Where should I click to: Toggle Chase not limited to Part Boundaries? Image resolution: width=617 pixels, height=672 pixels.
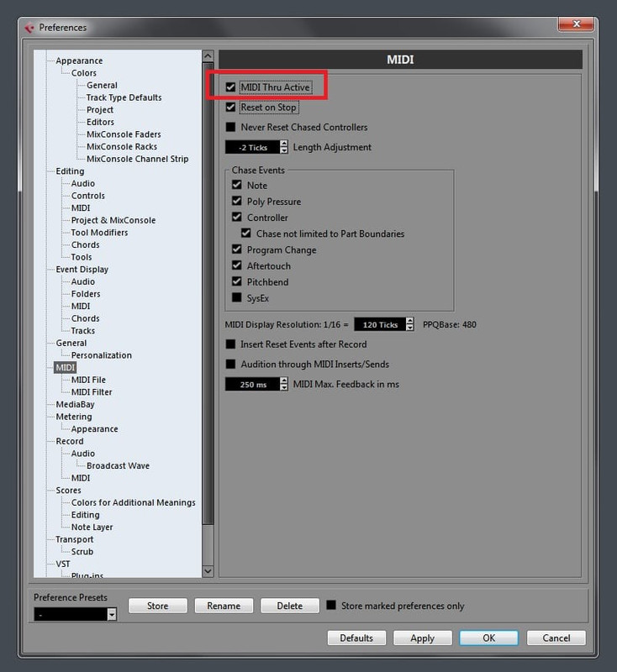(x=245, y=234)
